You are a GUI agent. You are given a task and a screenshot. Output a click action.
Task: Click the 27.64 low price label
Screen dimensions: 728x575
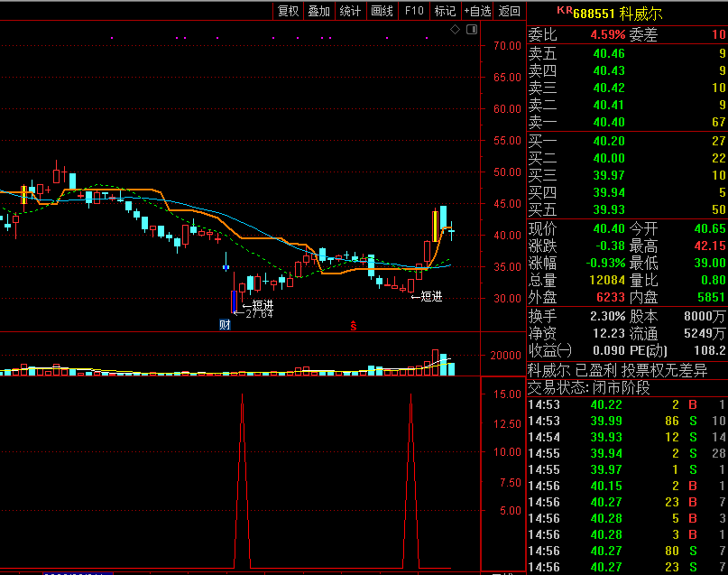259,314
